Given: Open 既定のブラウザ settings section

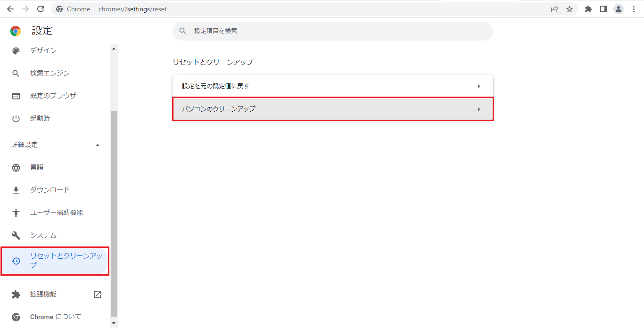Looking at the screenshot, I should tap(53, 96).
